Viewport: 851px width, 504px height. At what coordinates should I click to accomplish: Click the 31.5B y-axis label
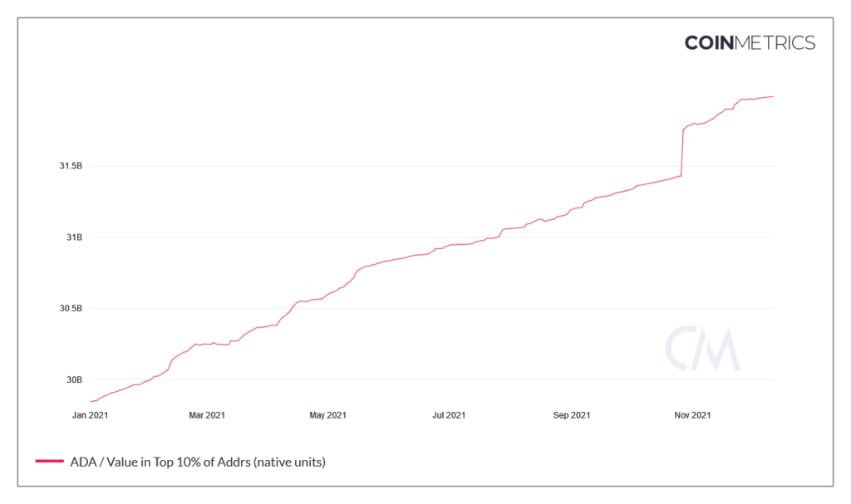pos(71,166)
